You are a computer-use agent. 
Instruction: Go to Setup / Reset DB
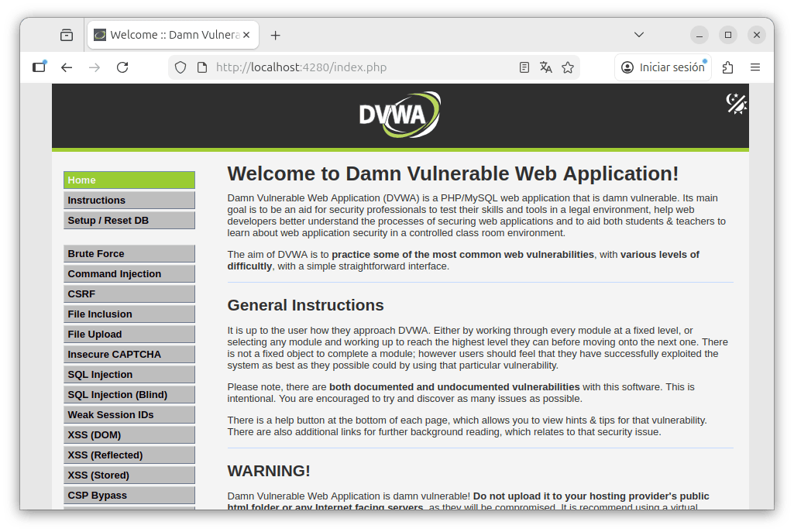129,221
